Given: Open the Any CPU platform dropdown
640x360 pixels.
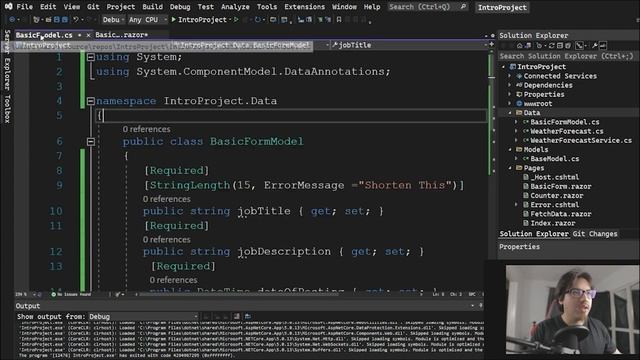Looking at the screenshot, I should click(x=147, y=20).
